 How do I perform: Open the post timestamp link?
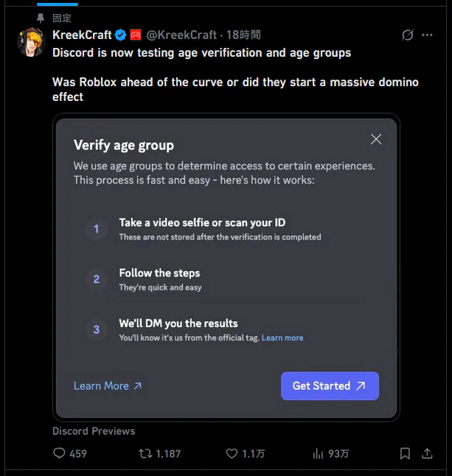point(243,35)
